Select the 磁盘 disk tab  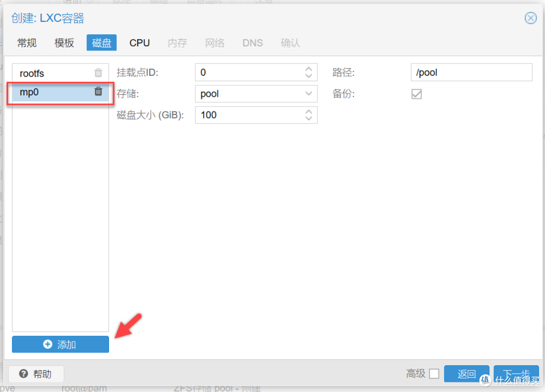[101, 43]
